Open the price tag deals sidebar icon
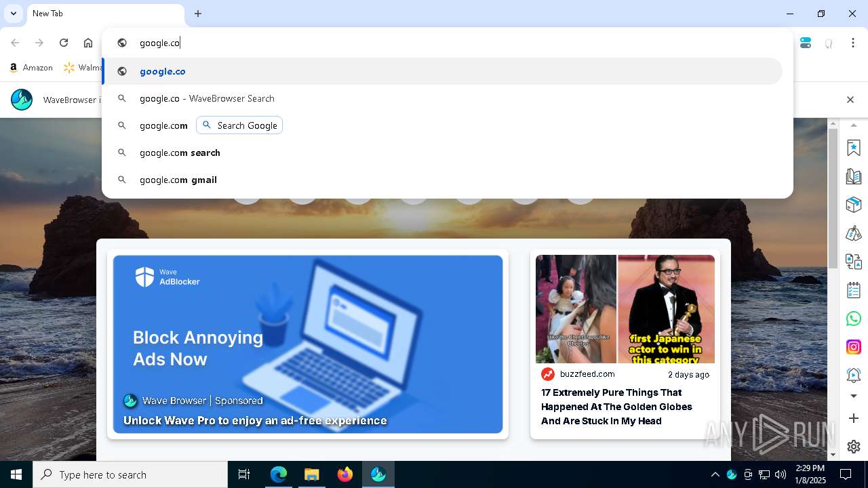 [x=854, y=233]
